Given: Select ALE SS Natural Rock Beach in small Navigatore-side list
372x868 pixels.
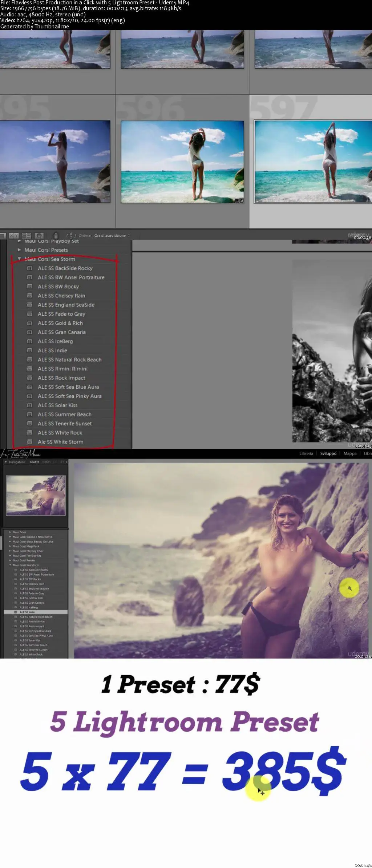Looking at the screenshot, I should pyautogui.click(x=36, y=617).
